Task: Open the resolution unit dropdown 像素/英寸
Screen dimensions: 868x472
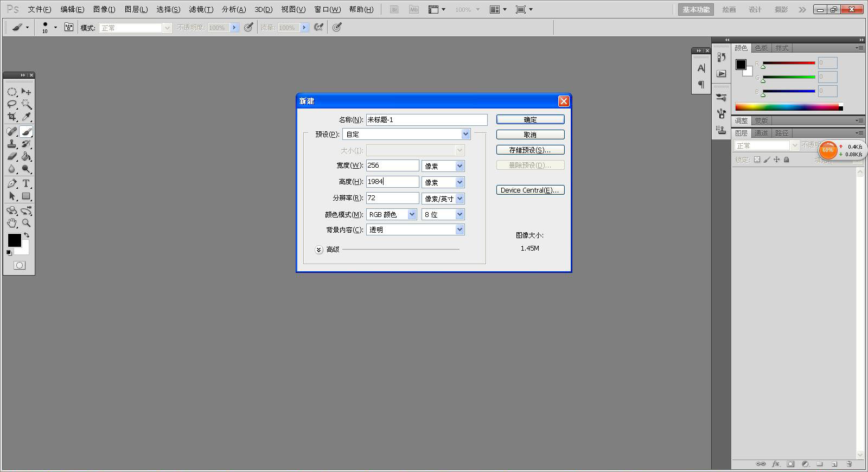Action: pyautogui.click(x=443, y=199)
